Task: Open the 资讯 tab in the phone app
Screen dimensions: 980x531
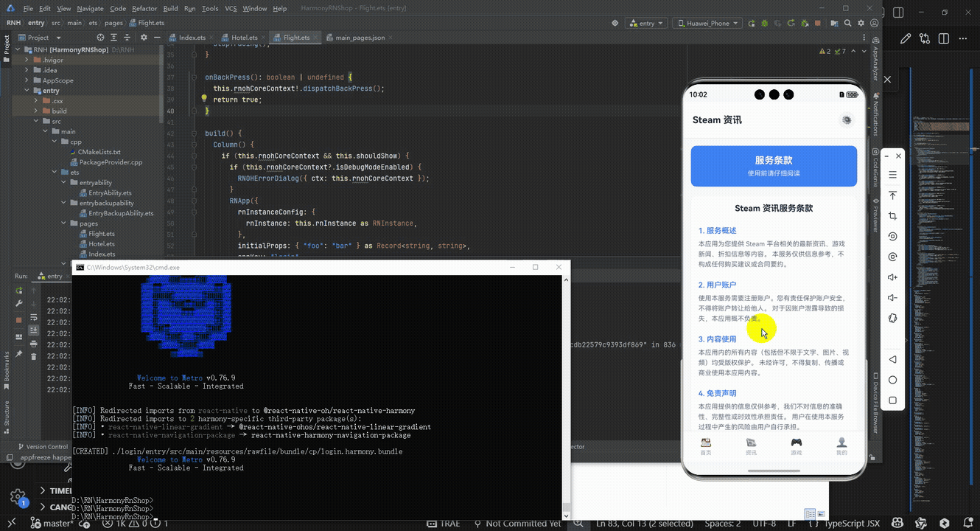Action: pos(751,447)
